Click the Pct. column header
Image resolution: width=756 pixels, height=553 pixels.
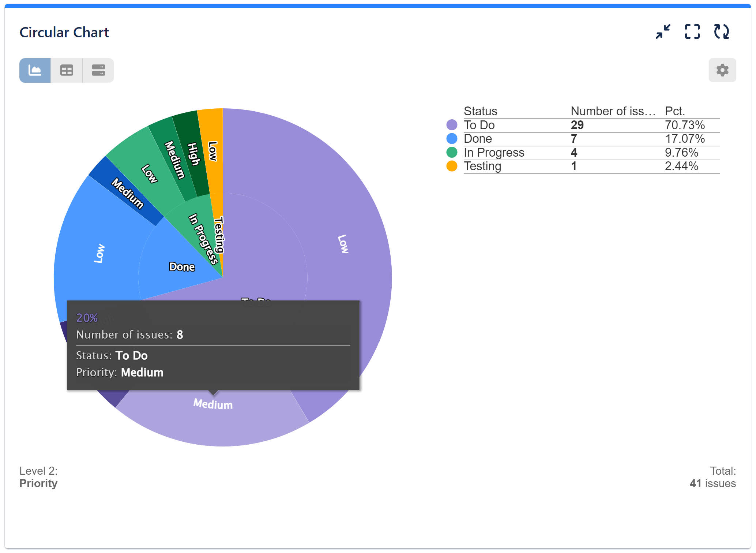675,111
